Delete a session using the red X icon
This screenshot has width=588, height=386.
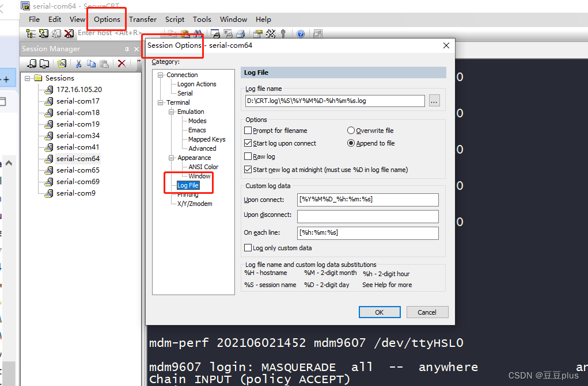[121, 63]
